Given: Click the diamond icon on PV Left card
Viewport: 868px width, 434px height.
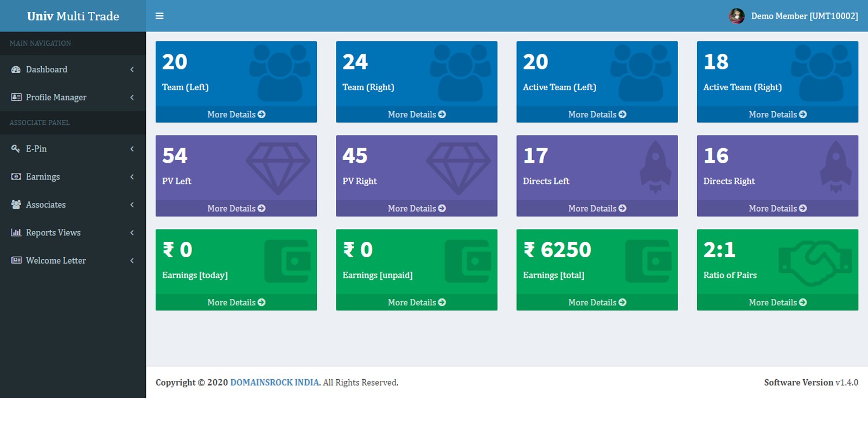Looking at the screenshot, I should point(278,169).
